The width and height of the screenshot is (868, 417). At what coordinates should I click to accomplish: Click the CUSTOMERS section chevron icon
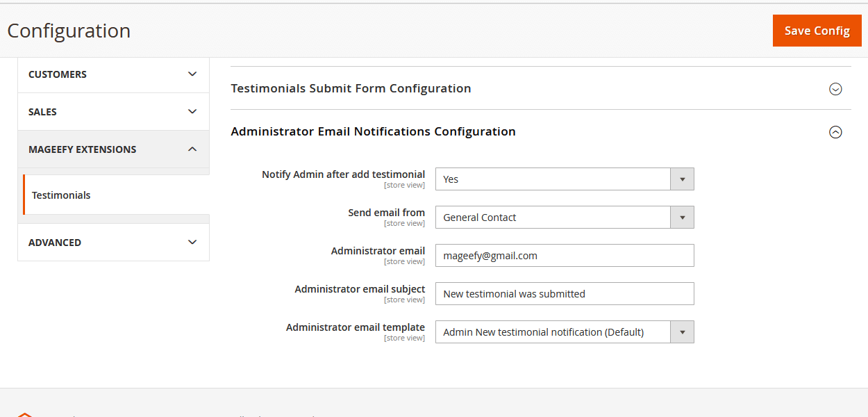192,74
